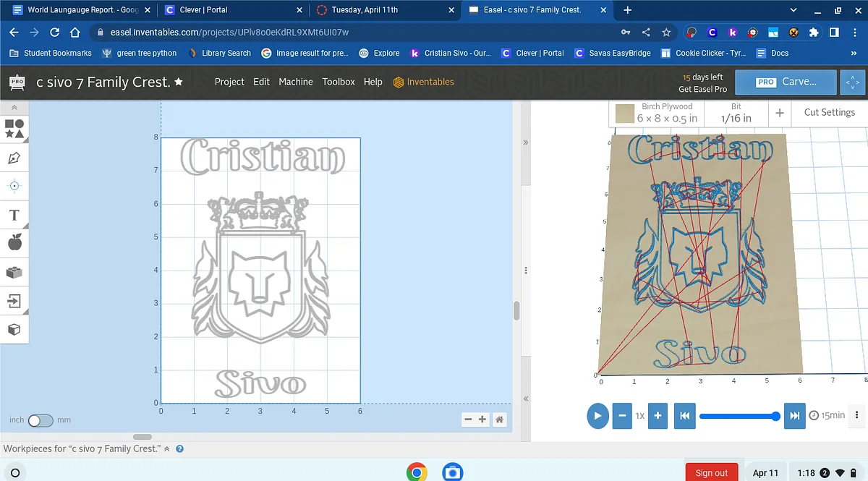Open the Toolbox menu
The height and width of the screenshot is (481, 868).
coord(339,82)
